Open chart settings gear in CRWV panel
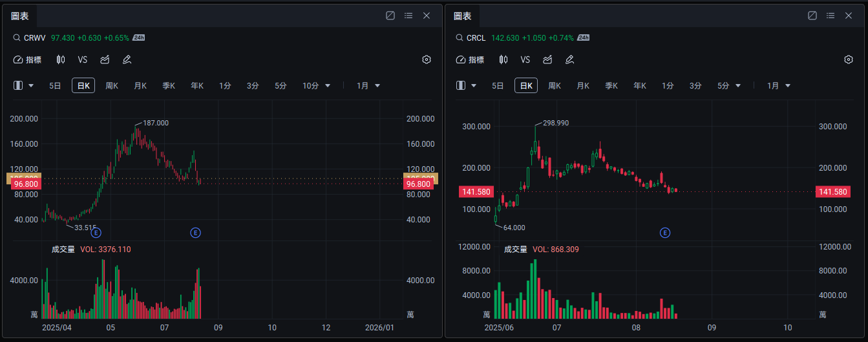The width and height of the screenshot is (868, 342). click(427, 59)
